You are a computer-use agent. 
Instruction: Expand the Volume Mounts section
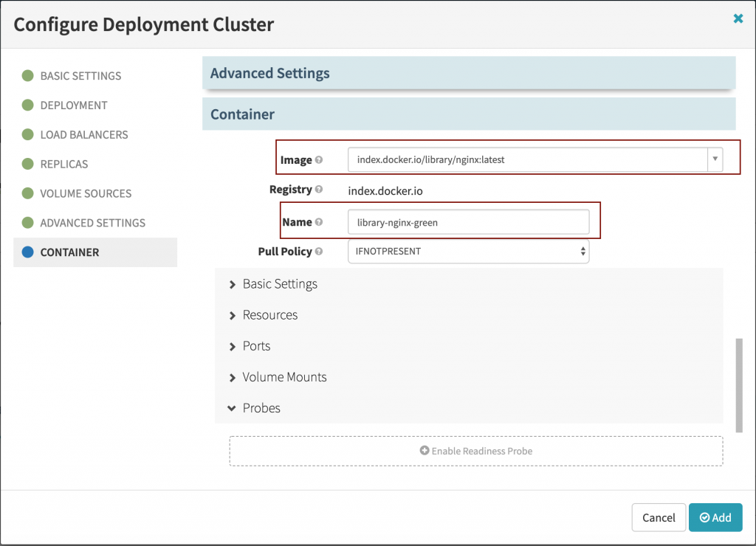(x=284, y=377)
